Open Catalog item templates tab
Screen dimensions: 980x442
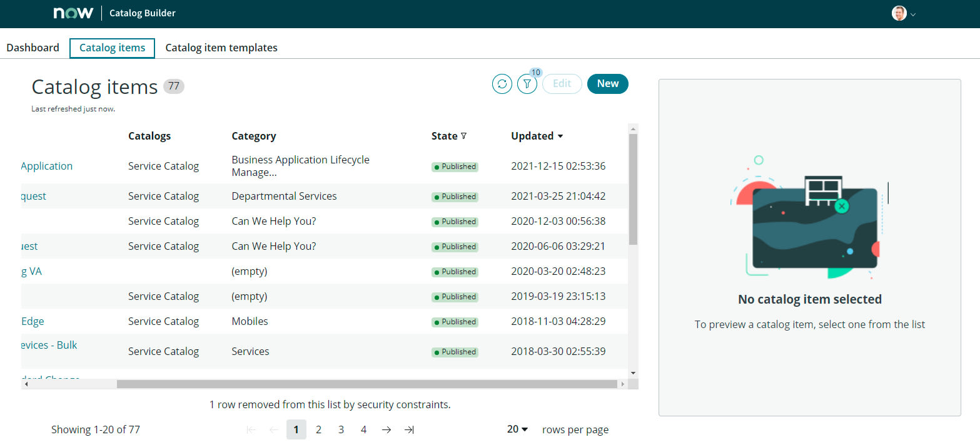pos(221,48)
